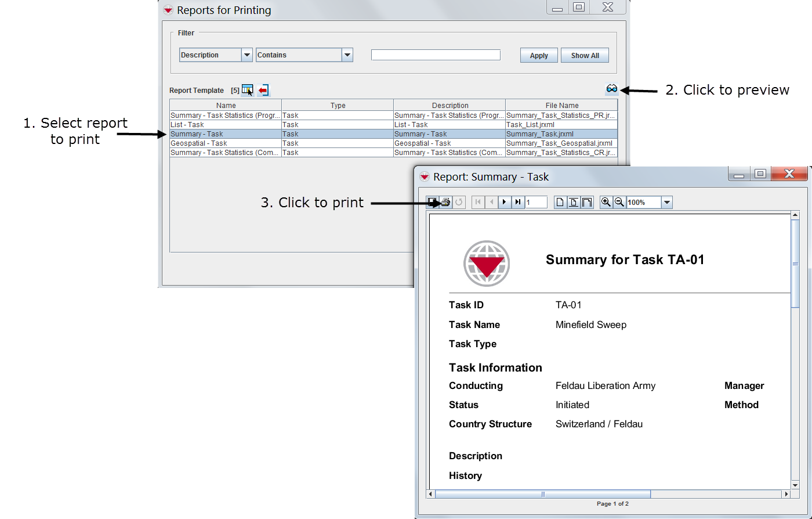Open the Description filter field dropdown
812x519 pixels.
coord(247,55)
